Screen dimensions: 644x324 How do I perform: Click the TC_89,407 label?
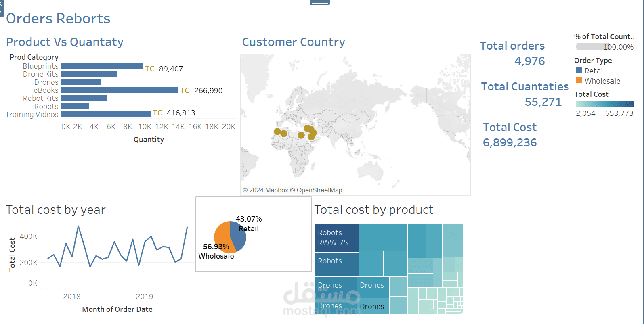click(164, 69)
